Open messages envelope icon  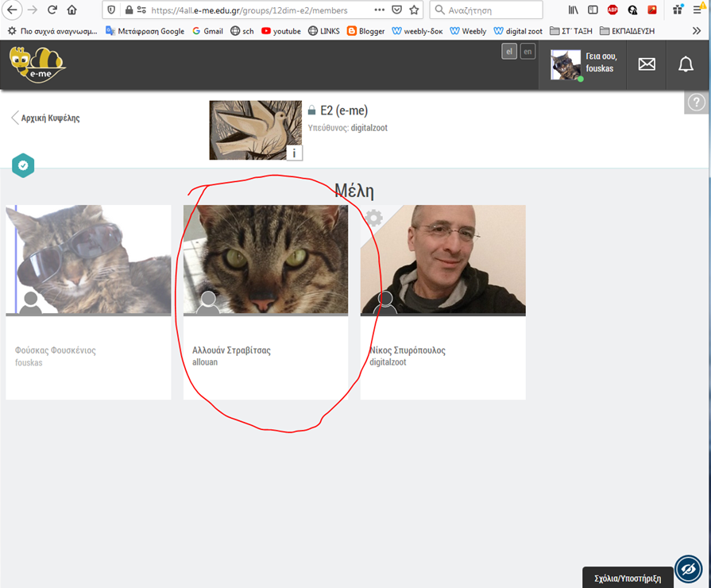coord(647,64)
